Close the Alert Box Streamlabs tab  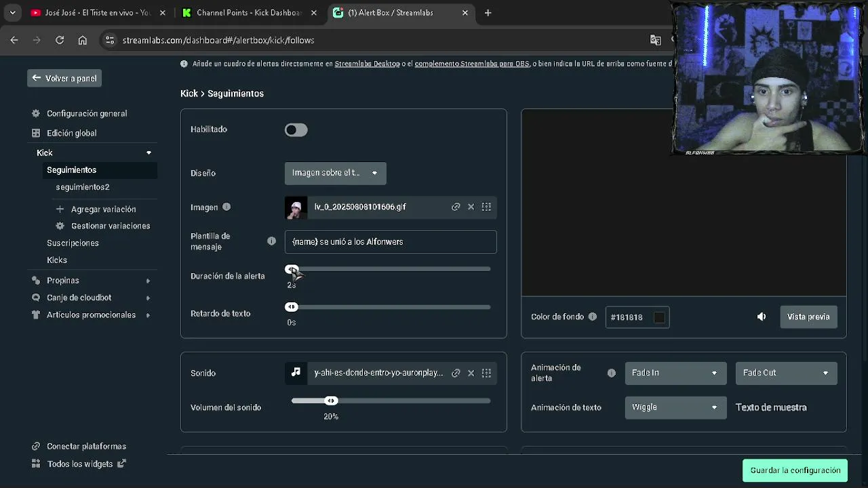(x=465, y=13)
